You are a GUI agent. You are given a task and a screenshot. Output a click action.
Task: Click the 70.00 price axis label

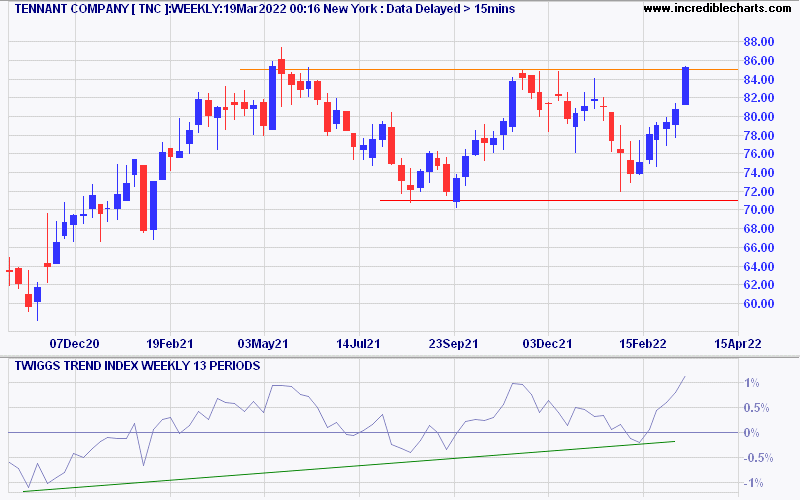(758, 210)
